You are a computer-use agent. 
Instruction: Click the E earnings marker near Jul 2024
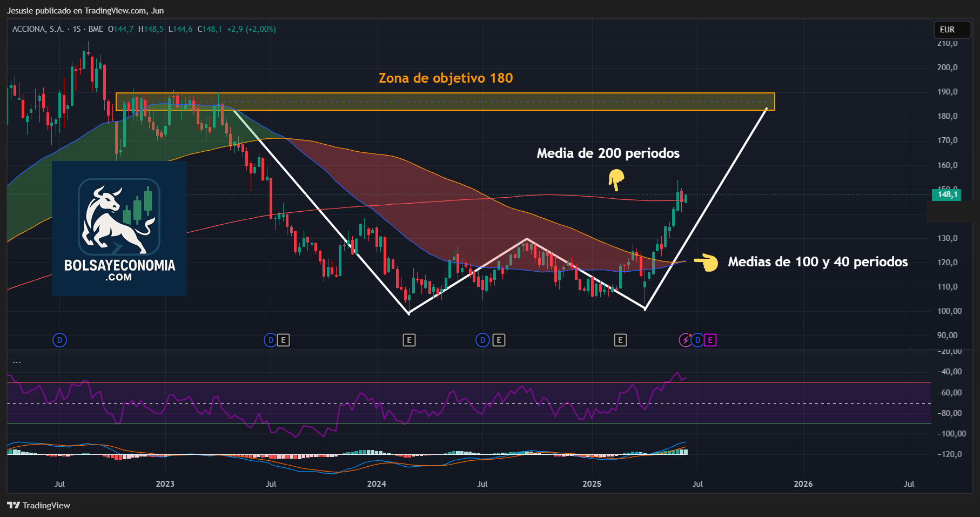(x=499, y=340)
